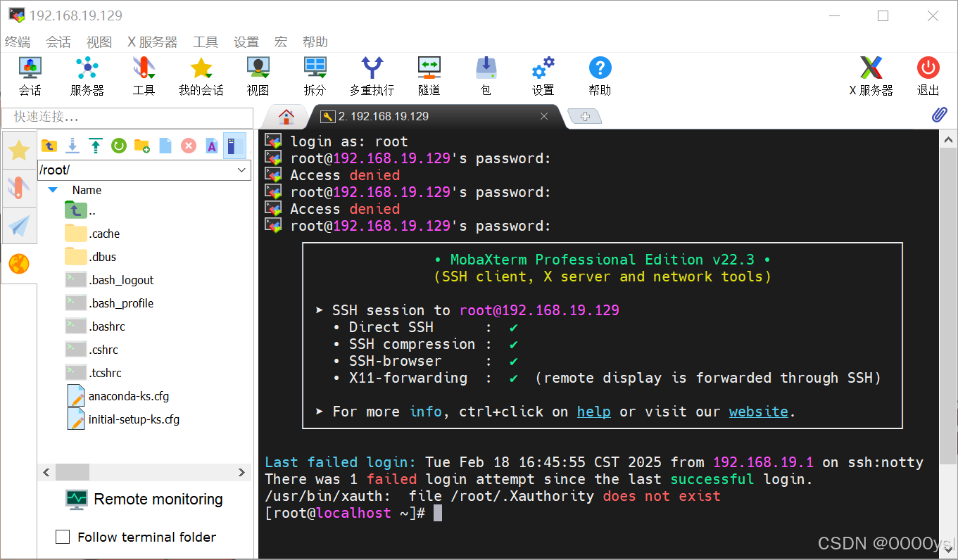Image resolution: width=958 pixels, height=560 pixels.
Task: Click the terminal scrollbar up arrow
Action: (x=948, y=140)
